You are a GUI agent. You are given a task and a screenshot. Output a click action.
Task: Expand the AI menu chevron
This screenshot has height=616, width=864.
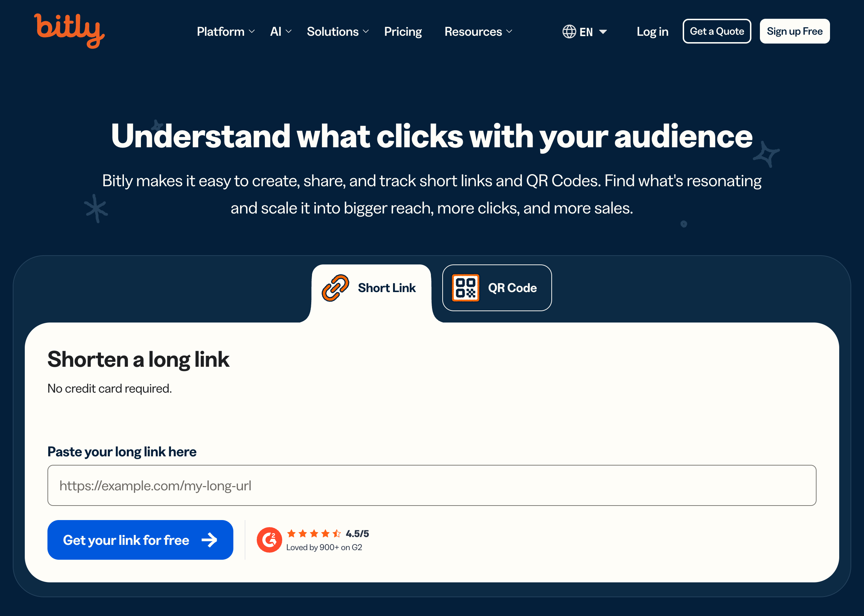click(288, 32)
